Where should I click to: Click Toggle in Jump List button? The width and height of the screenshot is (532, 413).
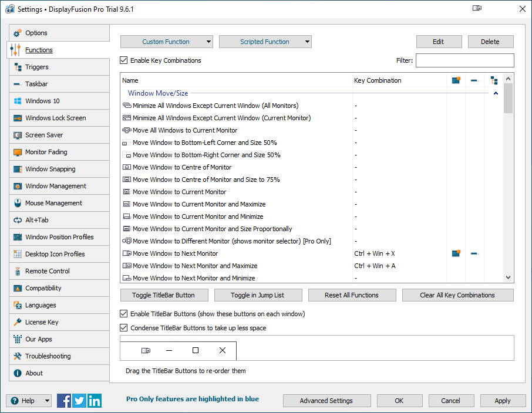[x=258, y=295]
